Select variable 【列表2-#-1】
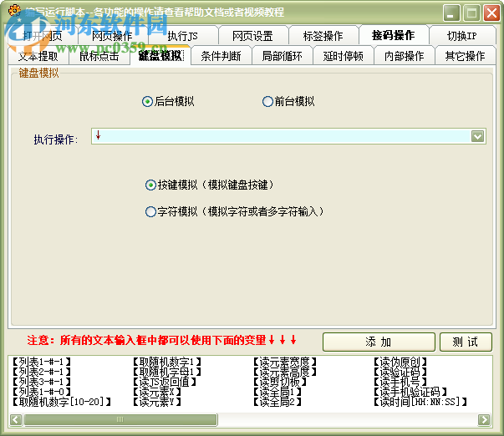 tap(41, 372)
